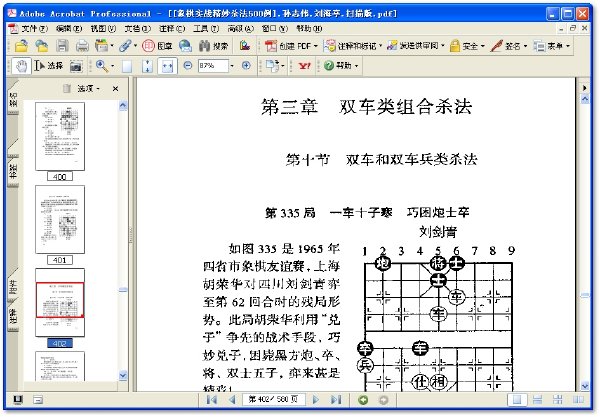Screen dimensions: 600x417
Task: Click the paperclip attach file icon
Action: tap(127, 46)
